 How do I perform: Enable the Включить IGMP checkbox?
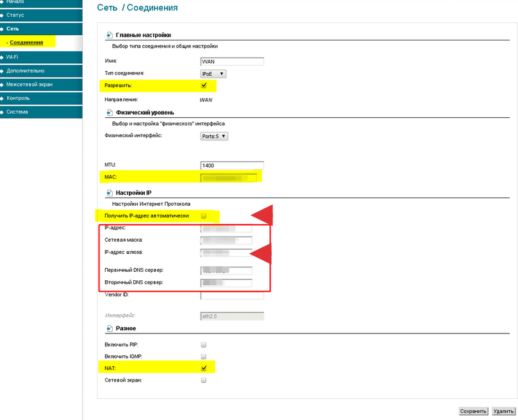tap(204, 357)
